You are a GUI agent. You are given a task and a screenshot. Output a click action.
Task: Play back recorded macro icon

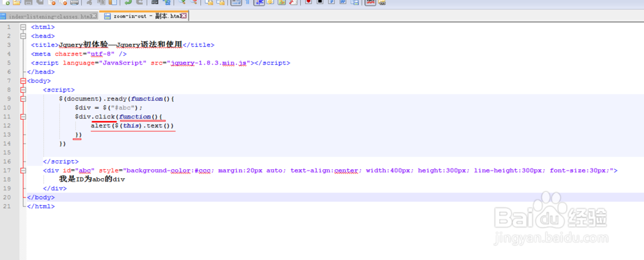click(x=332, y=2)
